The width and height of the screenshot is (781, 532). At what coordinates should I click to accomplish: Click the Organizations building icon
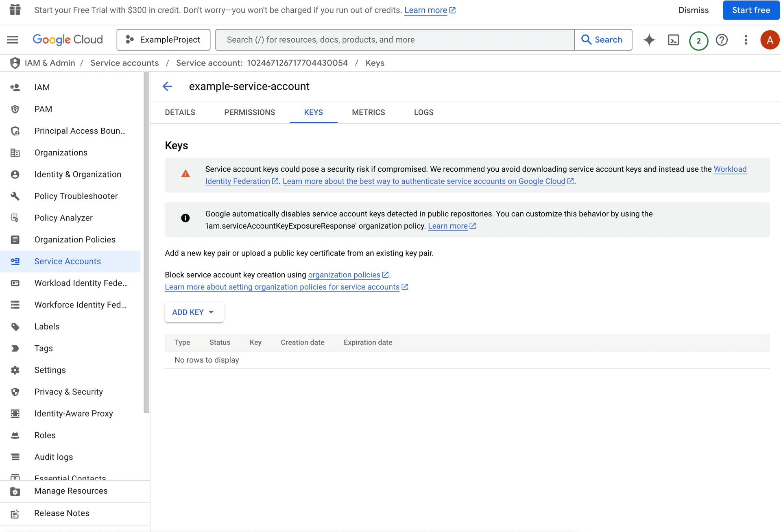(15, 153)
